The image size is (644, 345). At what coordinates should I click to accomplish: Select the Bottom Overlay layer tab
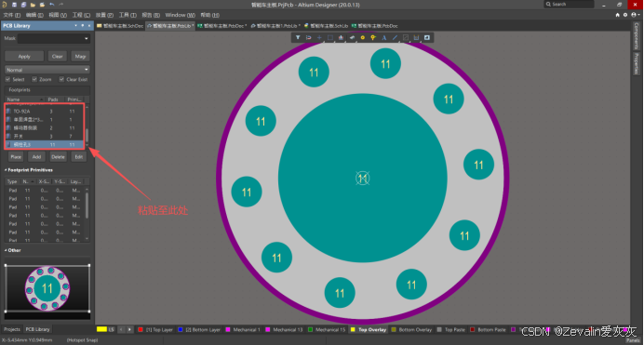click(412, 329)
